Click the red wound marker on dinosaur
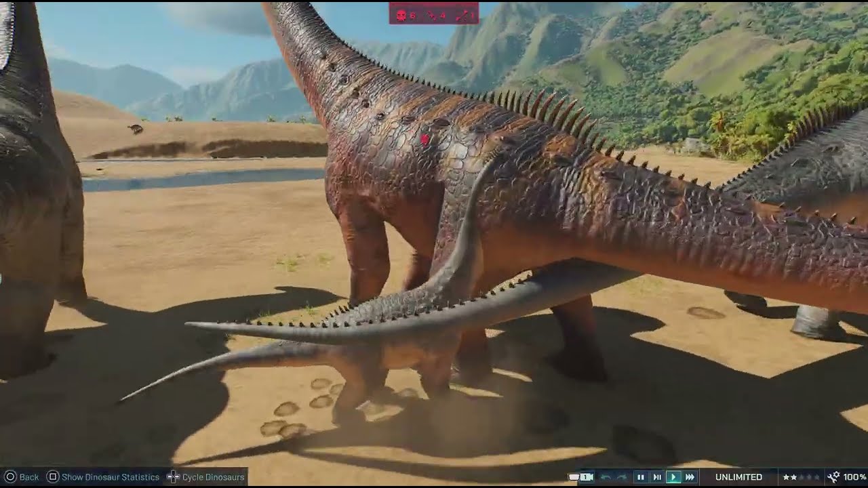The height and width of the screenshot is (488, 868). click(425, 140)
